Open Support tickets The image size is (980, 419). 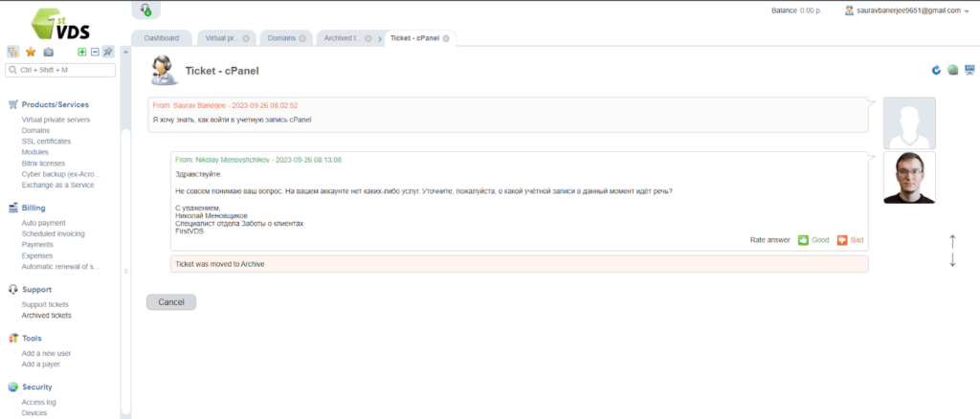pos(45,305)
